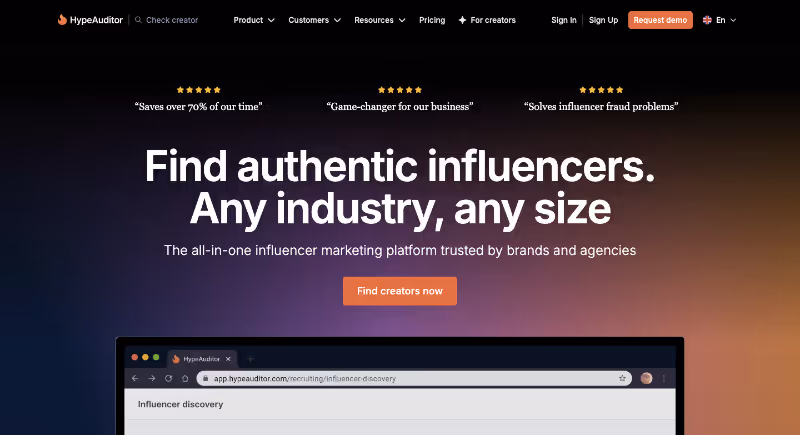Click the profile avatar in mockup browser
This screenshot has height=435, width=800.
(646, 378)
